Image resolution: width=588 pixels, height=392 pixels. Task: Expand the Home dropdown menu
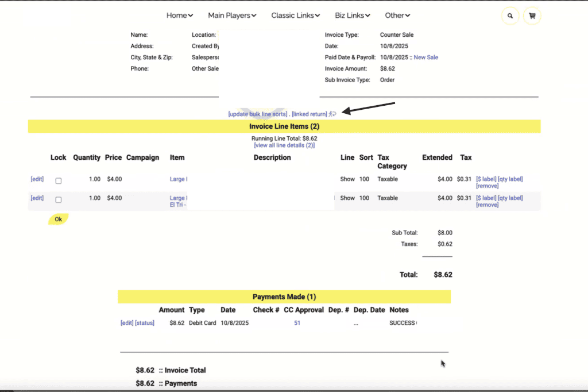[x=180, y=16]
